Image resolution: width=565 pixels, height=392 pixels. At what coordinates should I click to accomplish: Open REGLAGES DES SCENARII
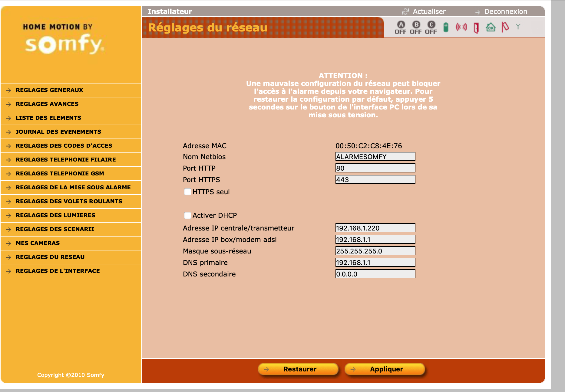(71, 229)
